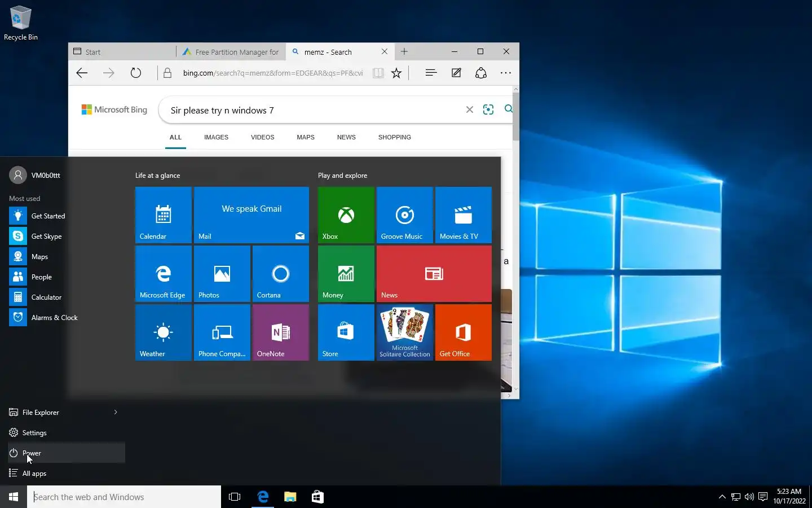This screenshot has width=812, height=508.
Task: Add page to favorites star
Action: coord(396,73)
